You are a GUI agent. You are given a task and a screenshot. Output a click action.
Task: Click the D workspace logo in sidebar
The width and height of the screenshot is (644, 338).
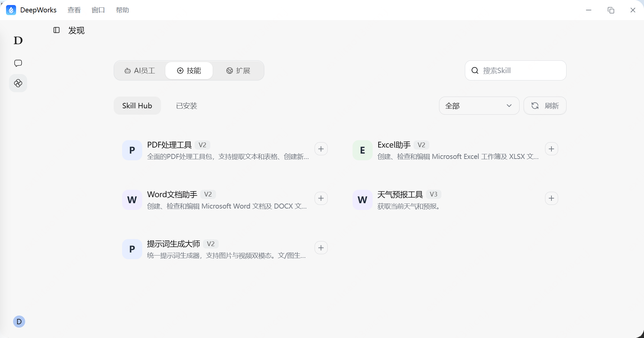click(x=18, y=41)
